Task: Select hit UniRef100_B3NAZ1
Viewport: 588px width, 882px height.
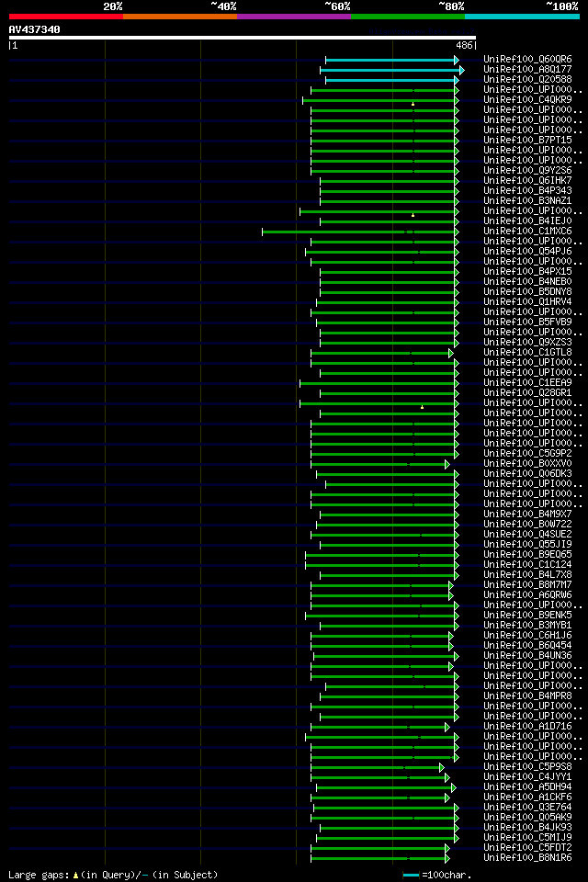Action: (527, 201)
